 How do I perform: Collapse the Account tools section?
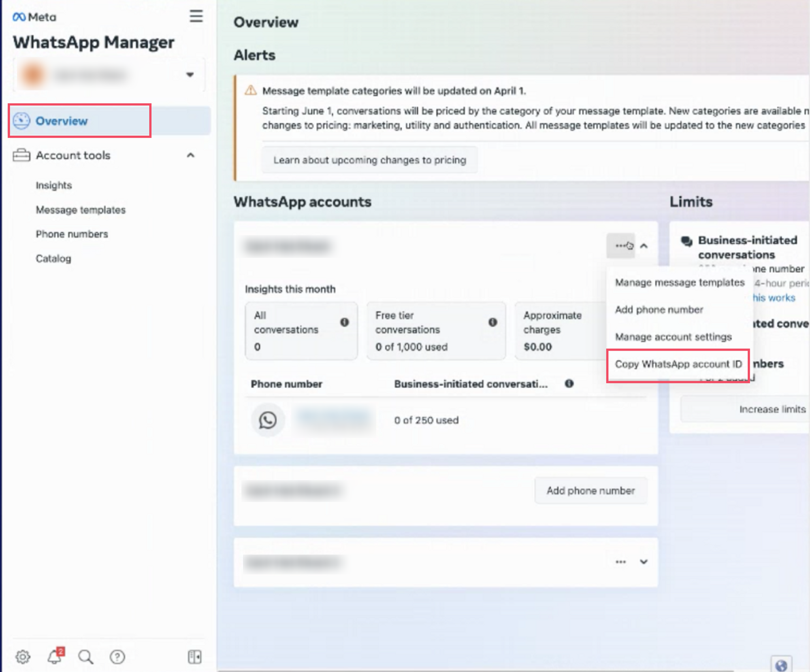190,155
